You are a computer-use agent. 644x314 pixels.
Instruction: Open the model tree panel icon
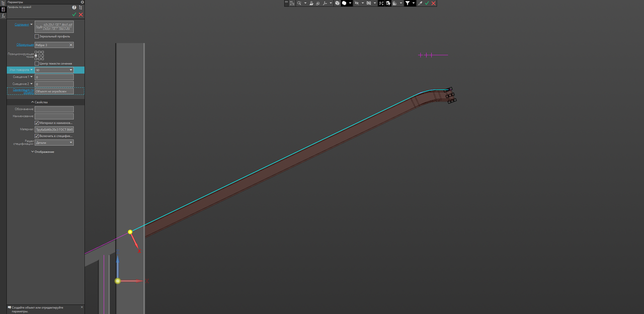[3, 3]
